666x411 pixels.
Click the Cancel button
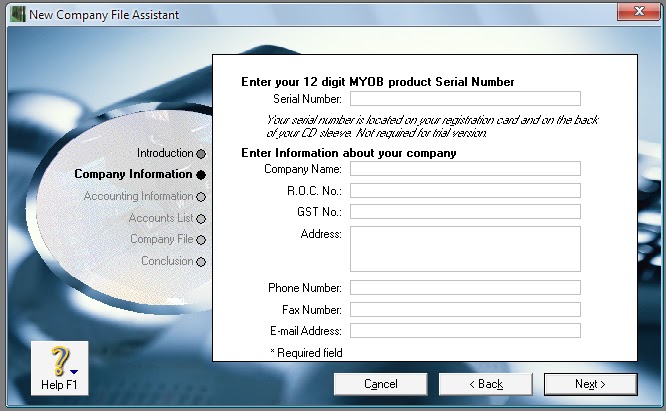coord(381,384)
